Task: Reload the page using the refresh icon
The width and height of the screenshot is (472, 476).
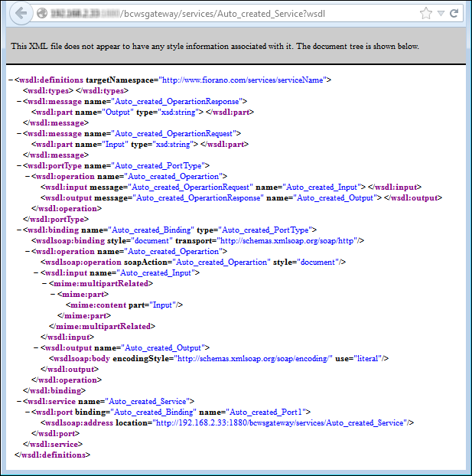Action: (454, 14)
